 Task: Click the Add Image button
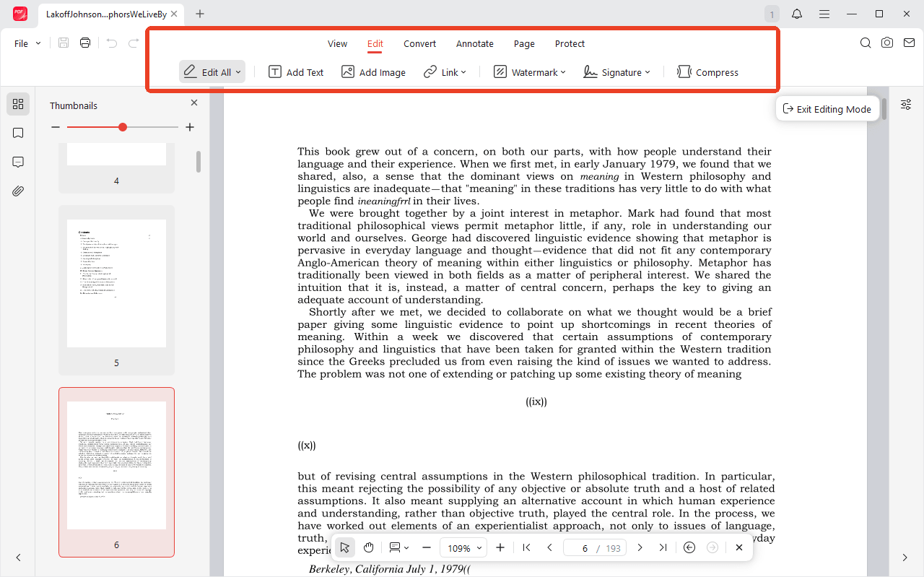[x=373, y=72]
